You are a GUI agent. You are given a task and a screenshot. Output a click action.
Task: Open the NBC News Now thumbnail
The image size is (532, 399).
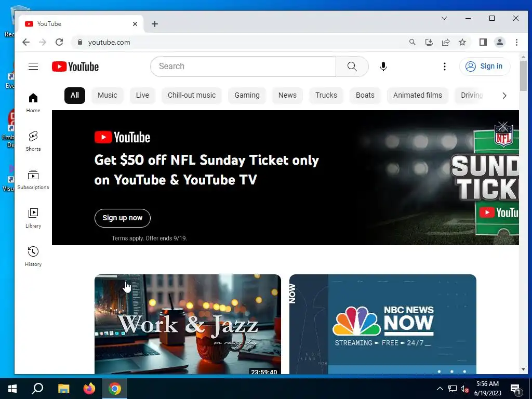pos(383,324)
